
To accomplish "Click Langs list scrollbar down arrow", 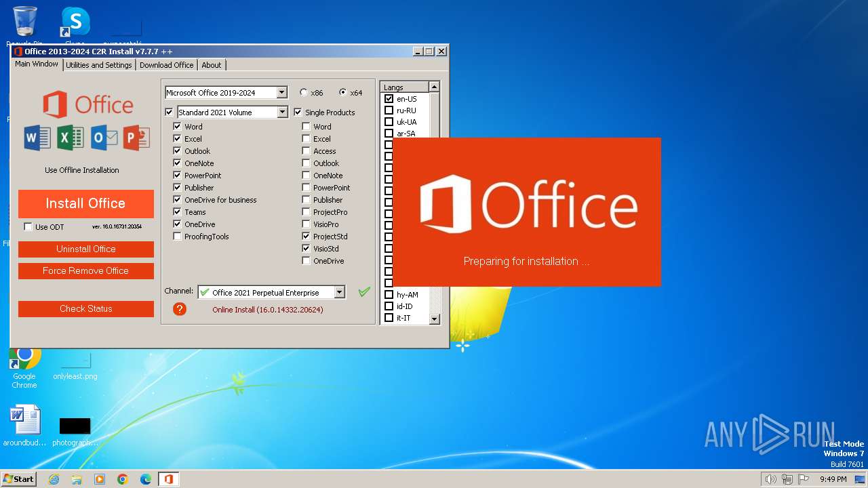I will pos(435,319).
